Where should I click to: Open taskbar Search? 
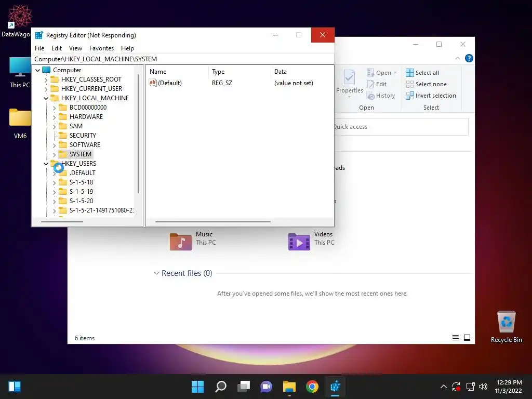220,387
